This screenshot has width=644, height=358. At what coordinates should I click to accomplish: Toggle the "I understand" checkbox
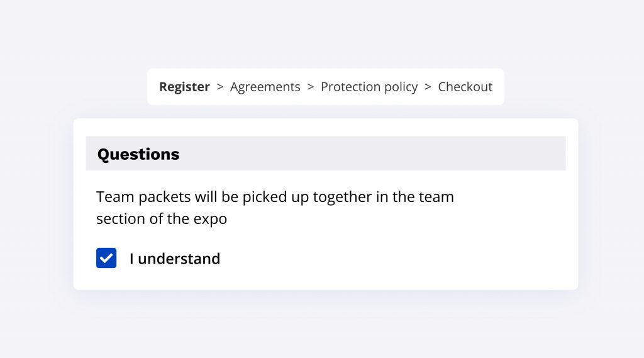(106, 258)
